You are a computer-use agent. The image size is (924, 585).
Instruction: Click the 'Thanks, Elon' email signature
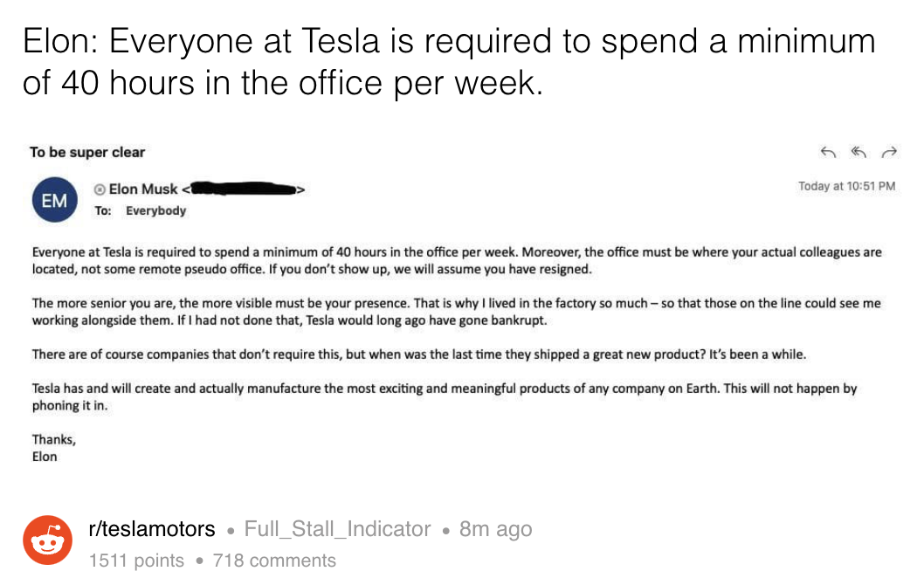(53, 448)
